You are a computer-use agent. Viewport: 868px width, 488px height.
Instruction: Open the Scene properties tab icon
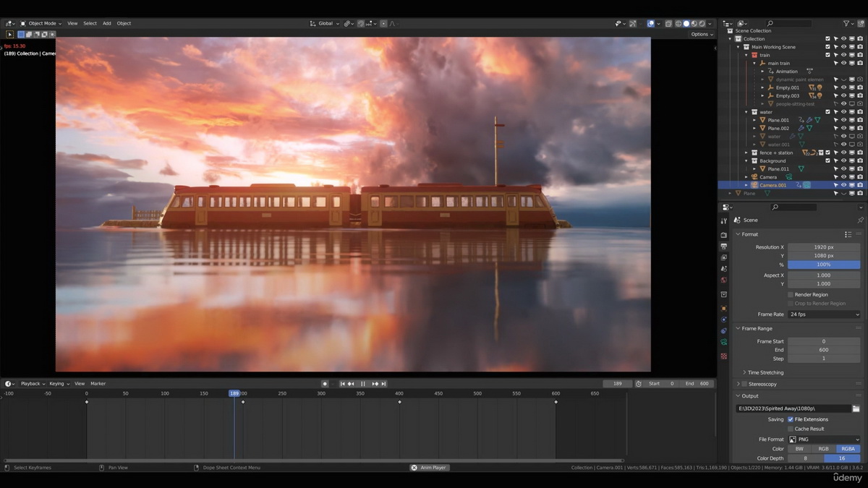coord(723,269)
